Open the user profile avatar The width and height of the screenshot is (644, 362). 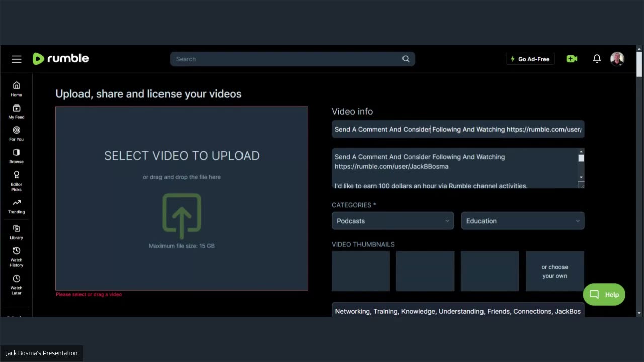(617, 59)
